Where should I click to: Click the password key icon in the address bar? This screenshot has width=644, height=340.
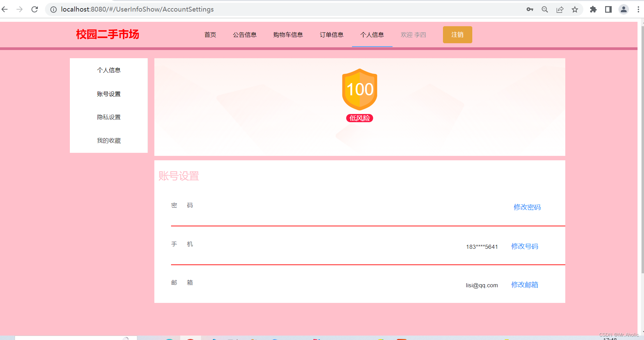click(x=530, y=9)
